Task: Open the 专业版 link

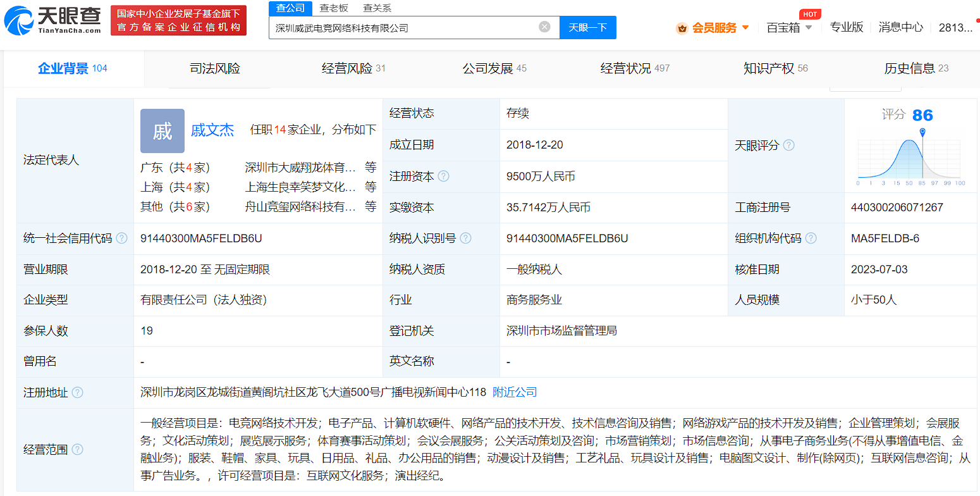Action: click(x=847, y=27)
